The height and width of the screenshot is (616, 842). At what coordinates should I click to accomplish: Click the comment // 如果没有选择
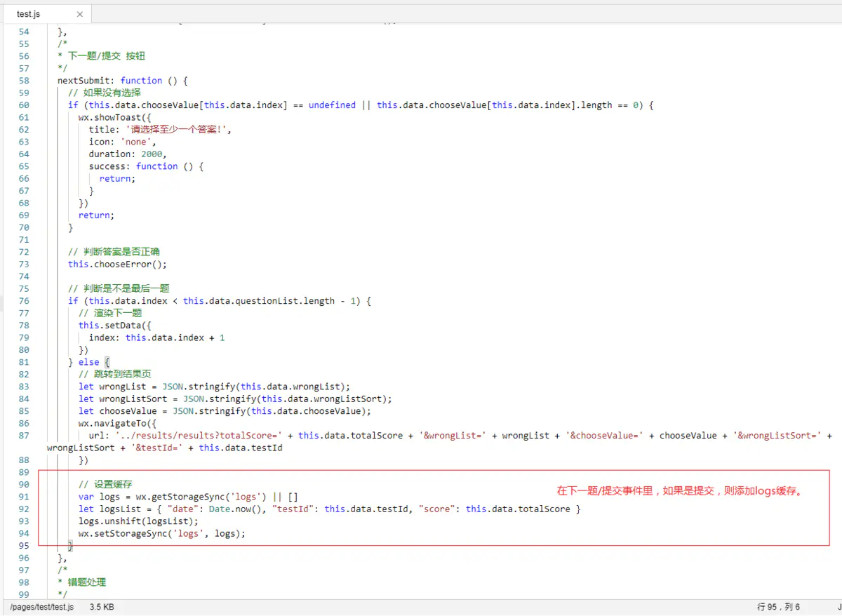tap(105, 93)
